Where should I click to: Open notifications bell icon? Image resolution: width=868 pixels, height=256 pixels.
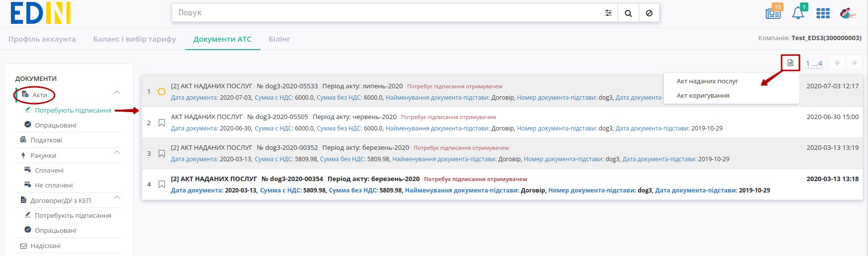(798, 12)
